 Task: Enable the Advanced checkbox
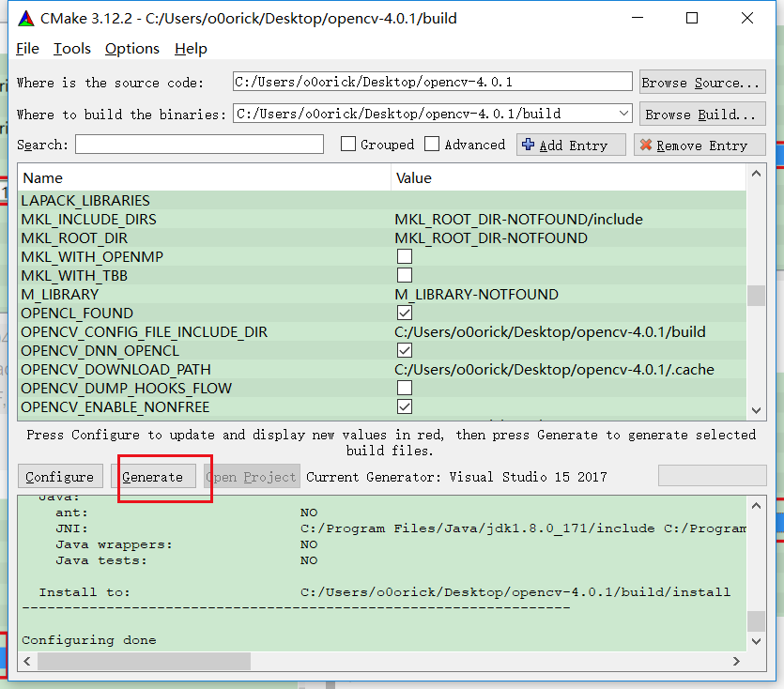[432, 144]
